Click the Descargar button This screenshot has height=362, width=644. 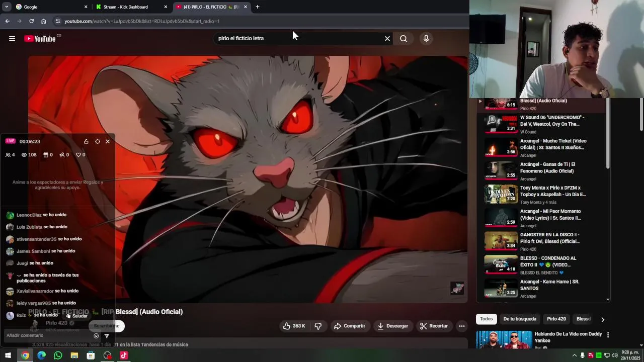393,326
